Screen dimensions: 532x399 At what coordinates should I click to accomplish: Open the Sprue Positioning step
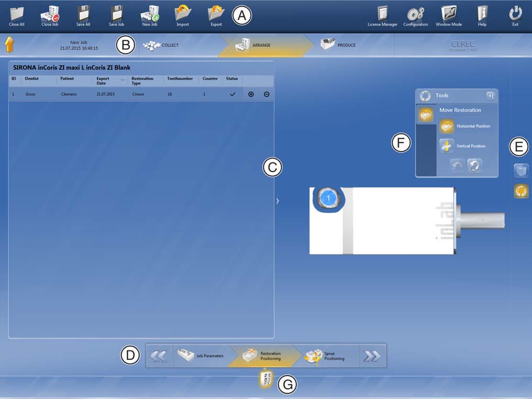pos(325,356)
